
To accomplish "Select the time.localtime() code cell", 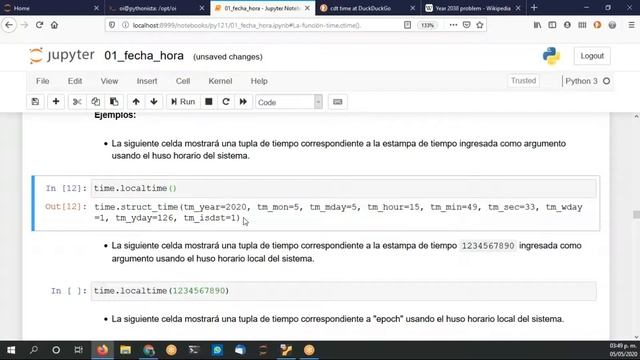I will [343, 189].
